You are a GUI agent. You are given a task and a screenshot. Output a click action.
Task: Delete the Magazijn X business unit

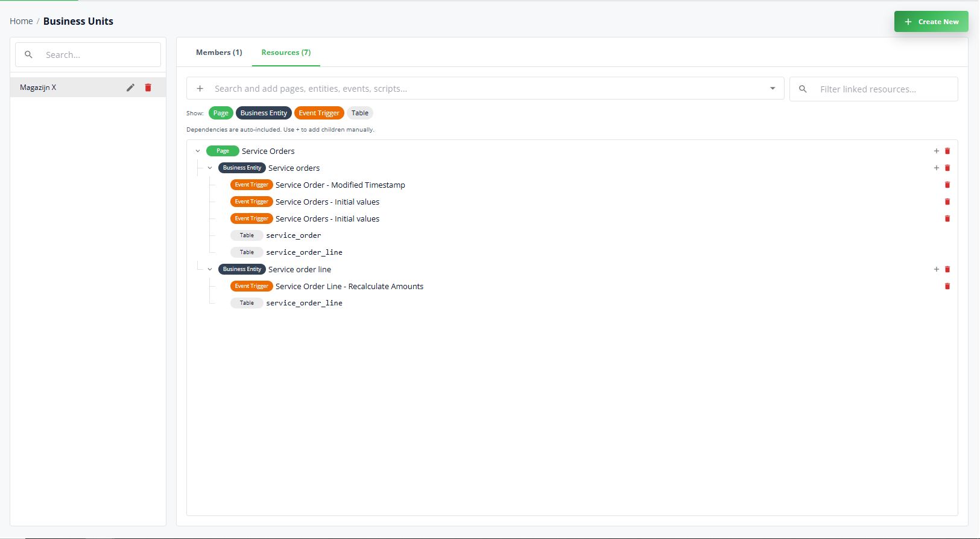point(148,88)
